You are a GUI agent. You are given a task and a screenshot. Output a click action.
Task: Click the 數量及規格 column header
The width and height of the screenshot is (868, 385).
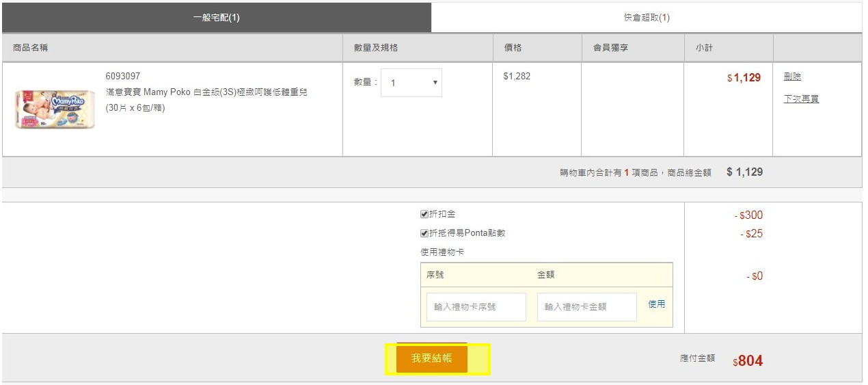(376, 48)
